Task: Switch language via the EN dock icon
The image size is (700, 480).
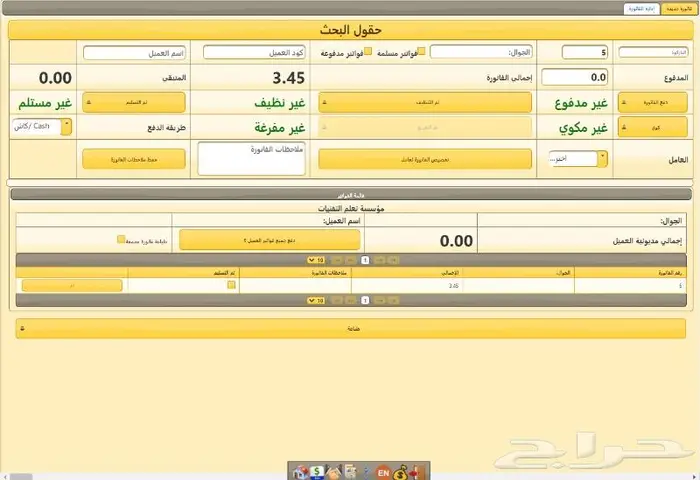Action: (x=383, y=472)
